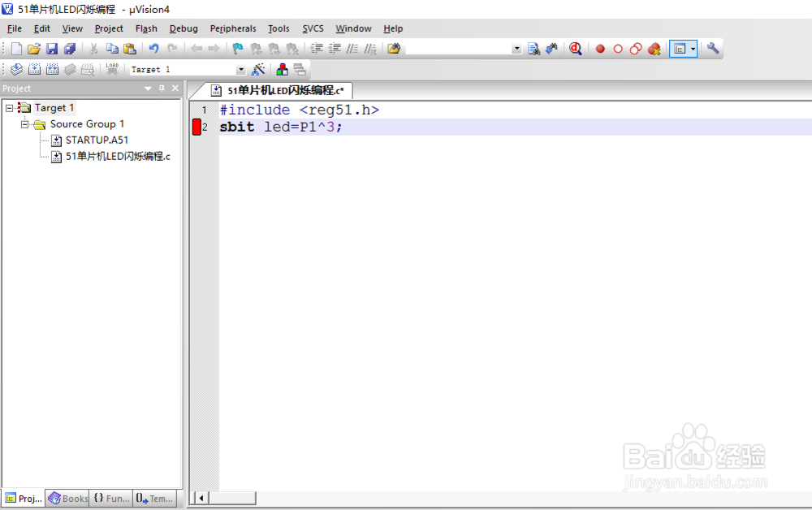The width and height of the screenshot is (812, 510).
Task: Open the Edit menu
Action: pos(42,28)
